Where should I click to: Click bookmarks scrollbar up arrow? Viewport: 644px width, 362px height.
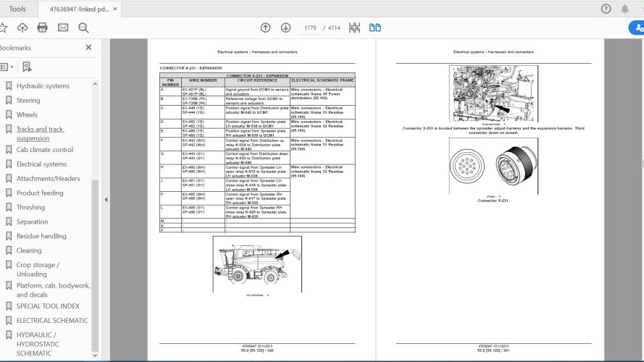(x=95, y=84)
